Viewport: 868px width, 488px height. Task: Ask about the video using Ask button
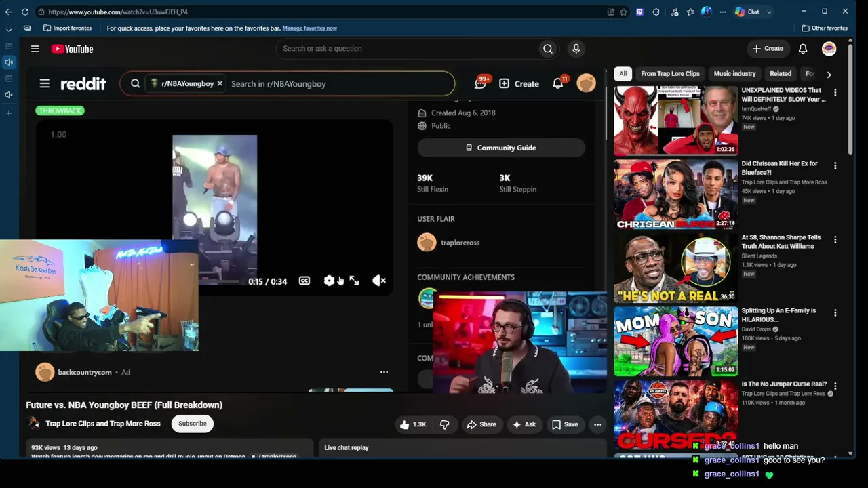pyautogui.click(x=524, y=424)
